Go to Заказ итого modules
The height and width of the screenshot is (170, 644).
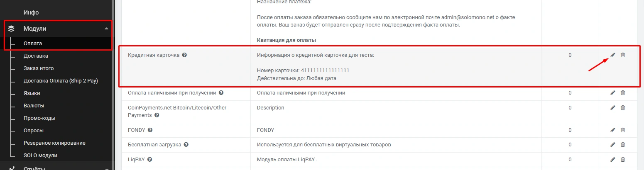coord(39,68)
